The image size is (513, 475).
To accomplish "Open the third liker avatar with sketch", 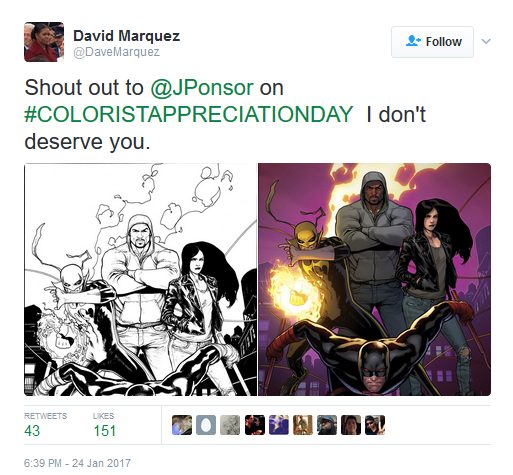I will 230,425.
